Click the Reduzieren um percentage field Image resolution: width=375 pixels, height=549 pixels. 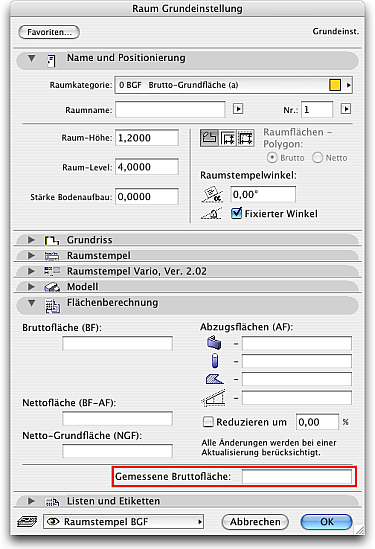[x=317, y=422]
